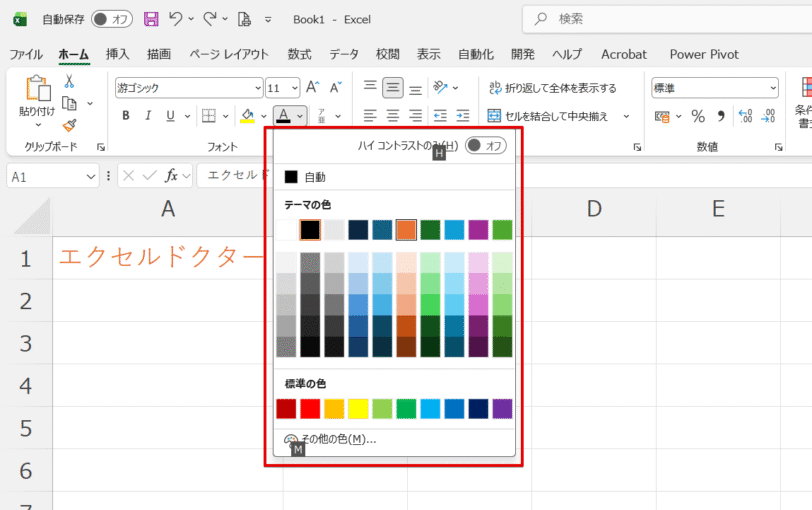This screenshot has height=510, width=812.
Task: Expand the Paste options arrow
Action: [38, 125]
